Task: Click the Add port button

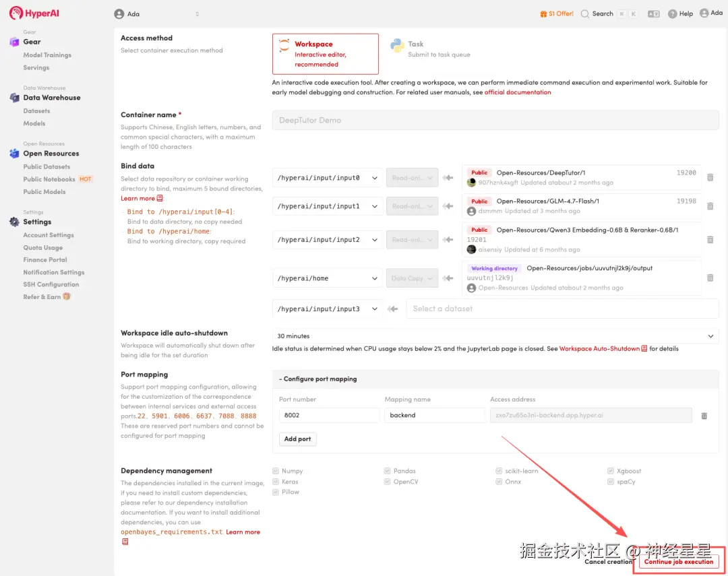Action: tap(298, 439)
